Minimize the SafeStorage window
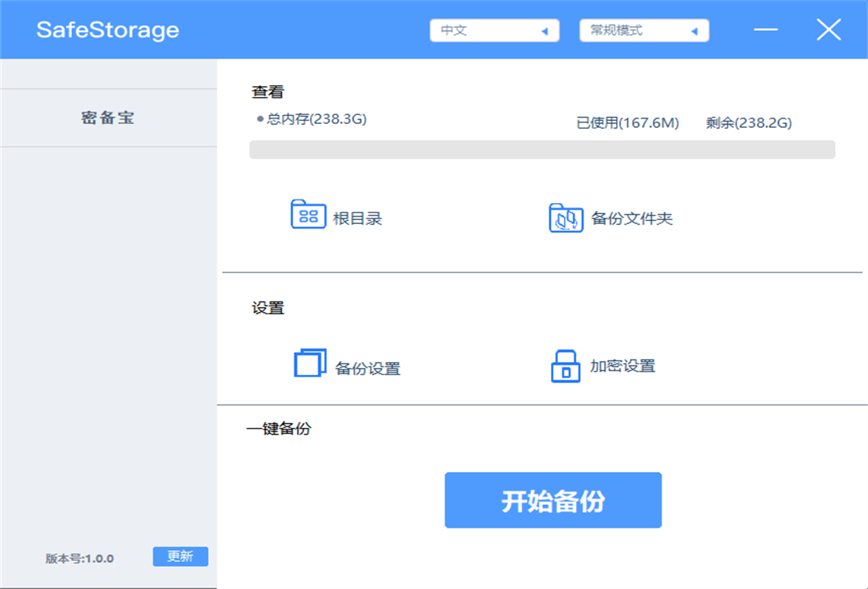The width and height of the screenshot is (868, 589). click(766, 29)
